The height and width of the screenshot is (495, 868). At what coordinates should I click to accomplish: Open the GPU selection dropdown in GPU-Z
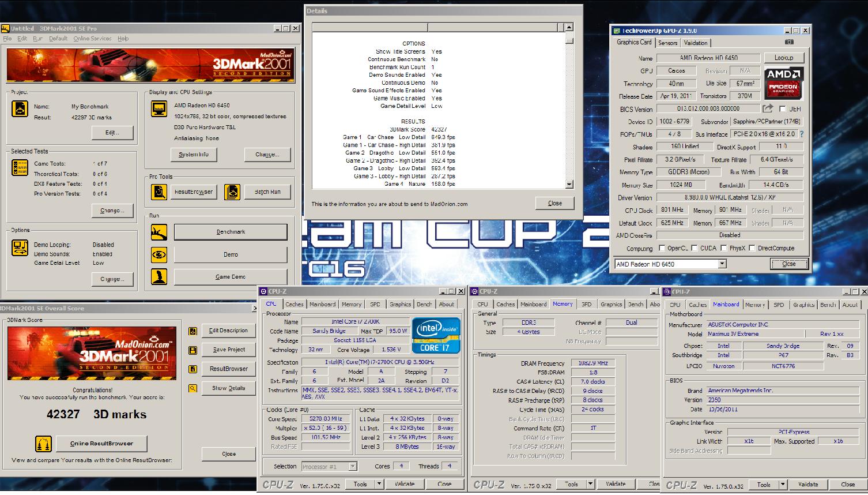722,264
